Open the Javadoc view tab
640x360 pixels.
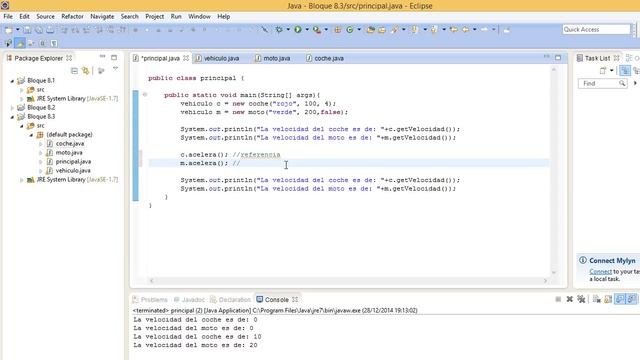189,300
